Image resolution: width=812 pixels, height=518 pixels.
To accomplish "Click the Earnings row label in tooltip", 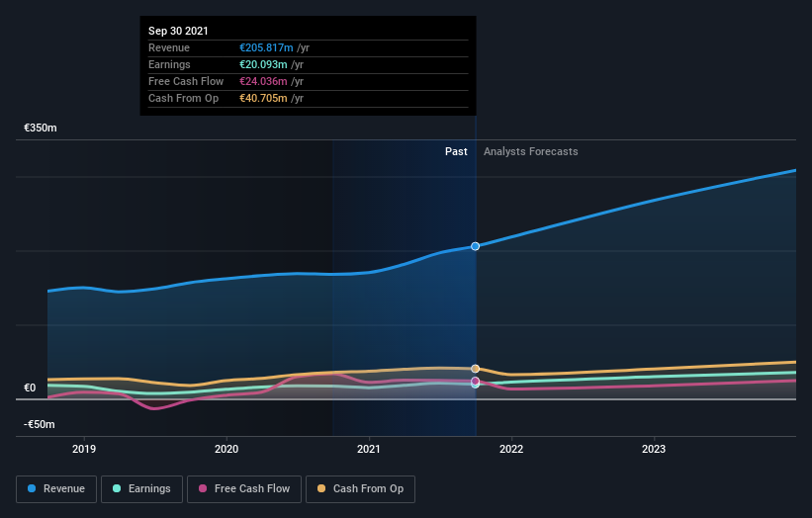I will click(x=169, y=64).
